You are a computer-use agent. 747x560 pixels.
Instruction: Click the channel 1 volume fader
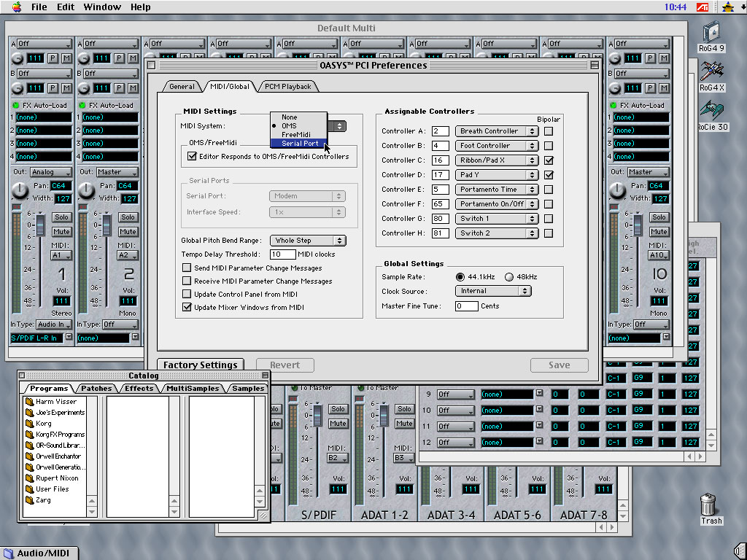click(x=41, y=225)
